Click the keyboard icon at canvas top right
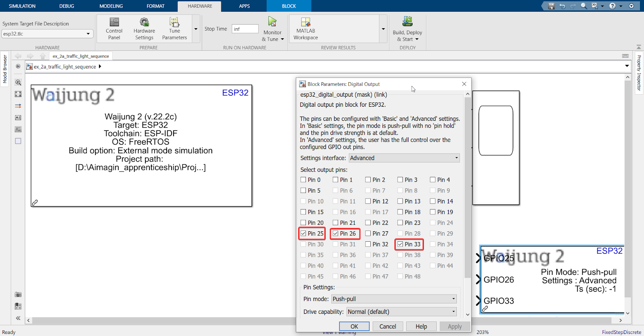This screenshot has width=644, height=336. point(625,56)
